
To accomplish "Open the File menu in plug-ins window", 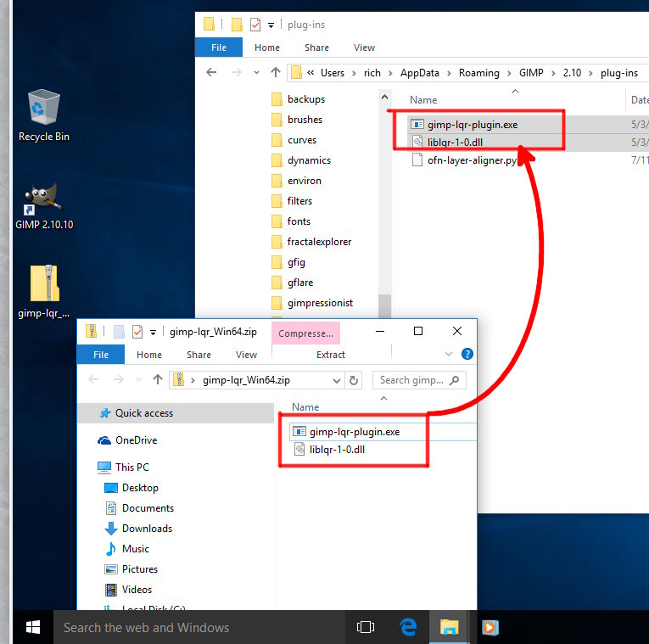I will coord(219,48).
